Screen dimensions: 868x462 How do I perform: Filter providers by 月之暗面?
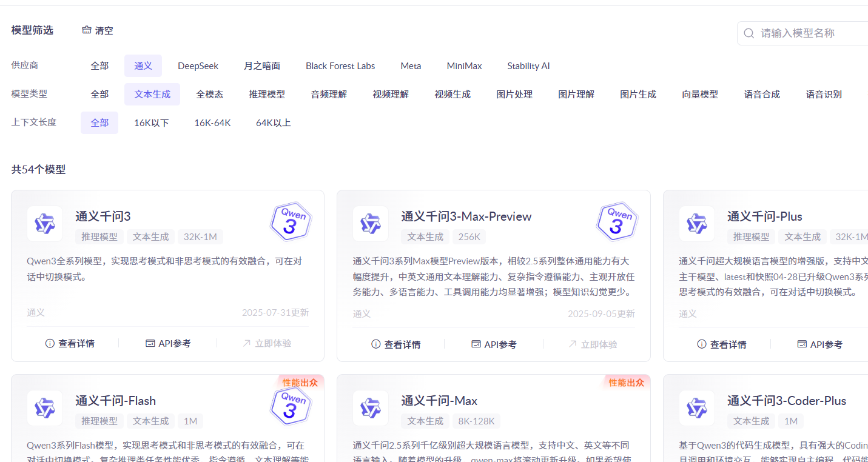click(x=262, y=65)
